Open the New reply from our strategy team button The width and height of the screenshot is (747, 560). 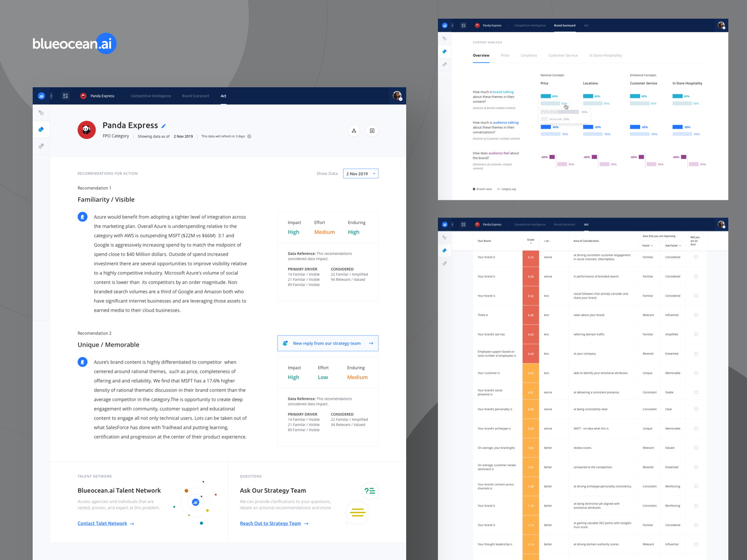[x=328, y=343]
